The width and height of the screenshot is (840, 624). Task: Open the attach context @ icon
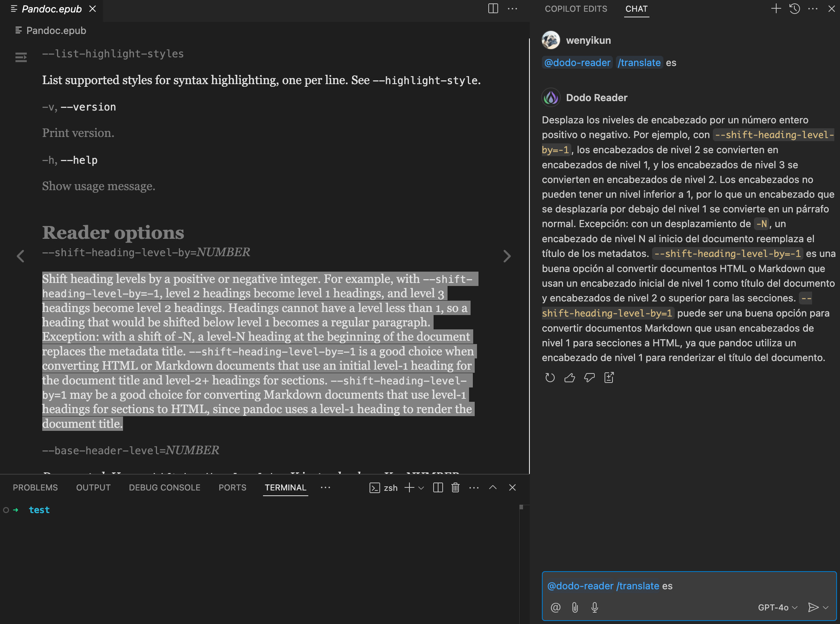pyautogui.click(x=555, y=607)
